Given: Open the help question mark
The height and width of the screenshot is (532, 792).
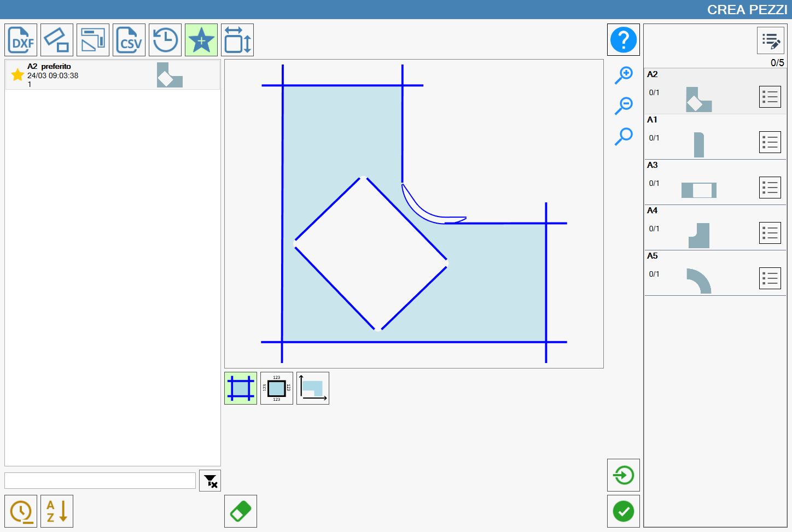Looking at the screenshot, I should [624, 39].
